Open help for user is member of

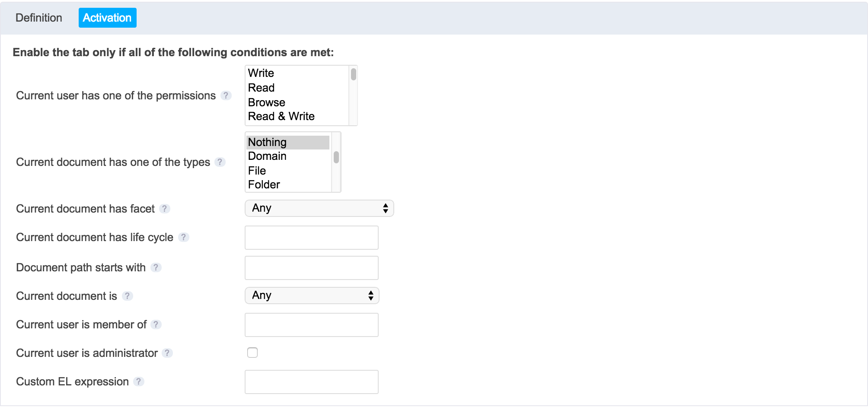coord(156,324)
